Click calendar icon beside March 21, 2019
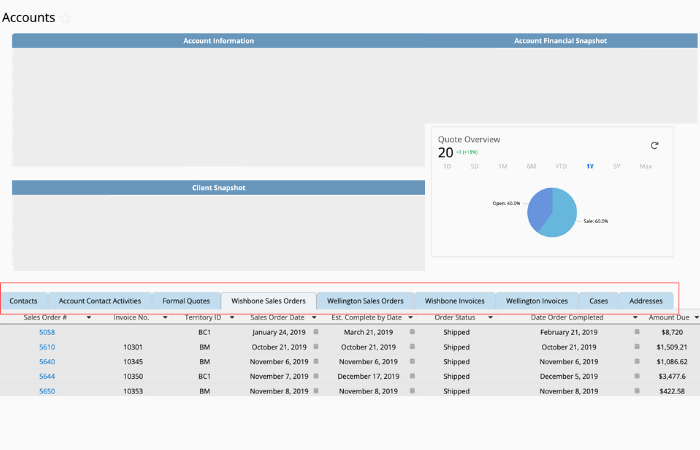This screenshot has height=450, width=700. 411,332
